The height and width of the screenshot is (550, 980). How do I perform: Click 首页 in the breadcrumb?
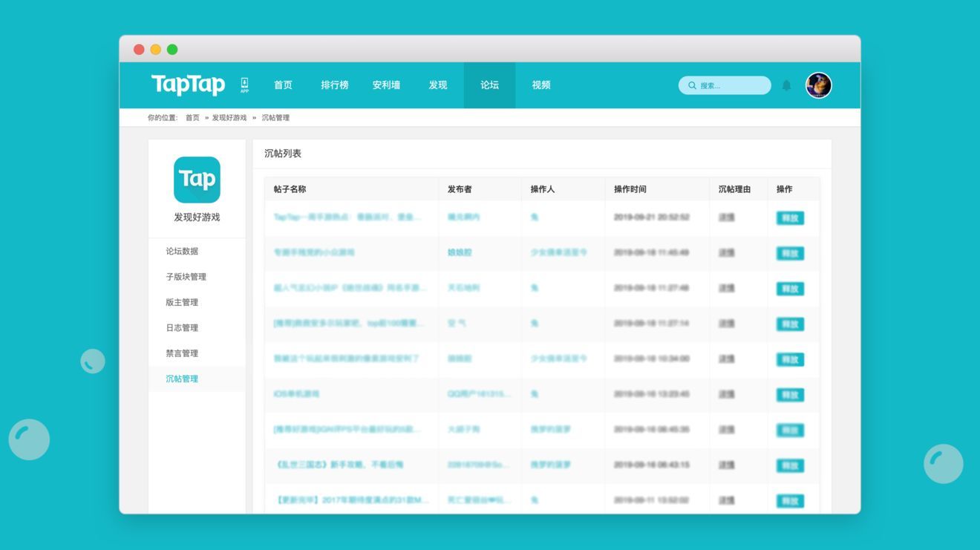192,118
